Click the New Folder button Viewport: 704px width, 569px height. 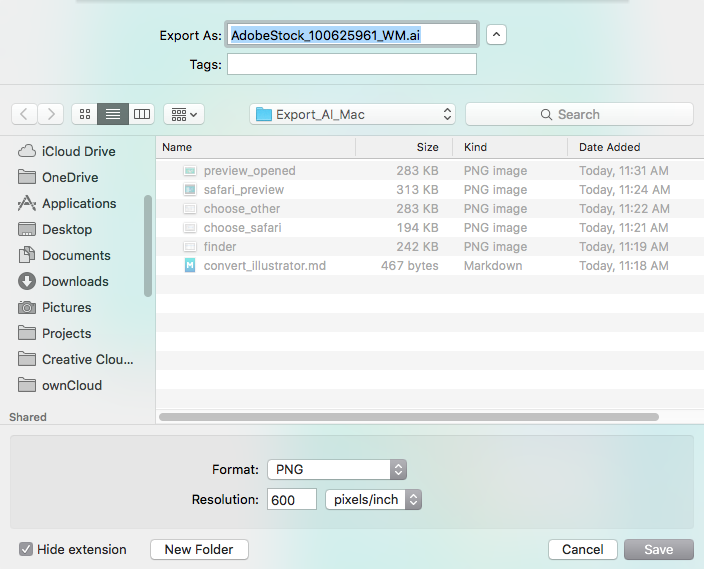199,549
